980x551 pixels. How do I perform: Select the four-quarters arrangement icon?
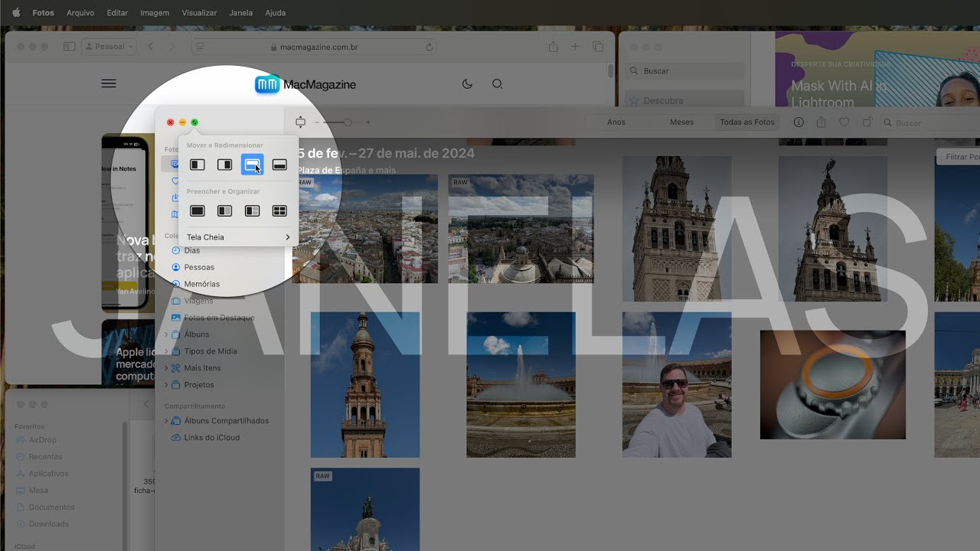click(x=279, y=211)
